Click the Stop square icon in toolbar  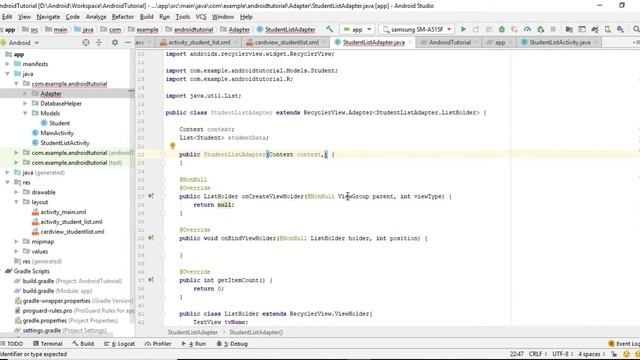[553, 29]
